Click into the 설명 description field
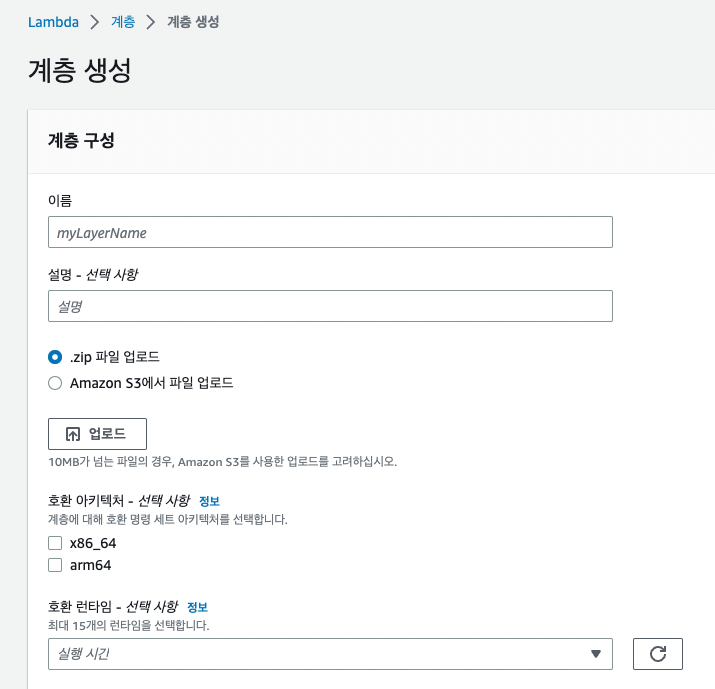Viewport: 715px width, 689px height. pos(330,306)
